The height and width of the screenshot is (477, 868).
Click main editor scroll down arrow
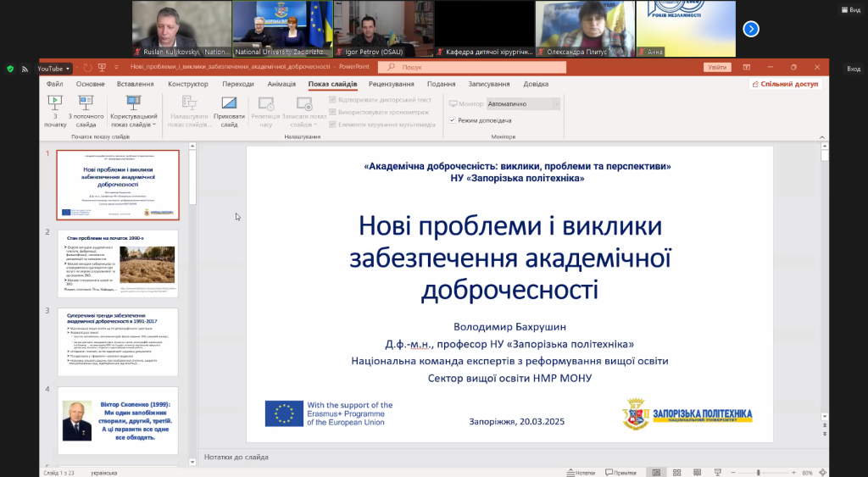point(825,416)
